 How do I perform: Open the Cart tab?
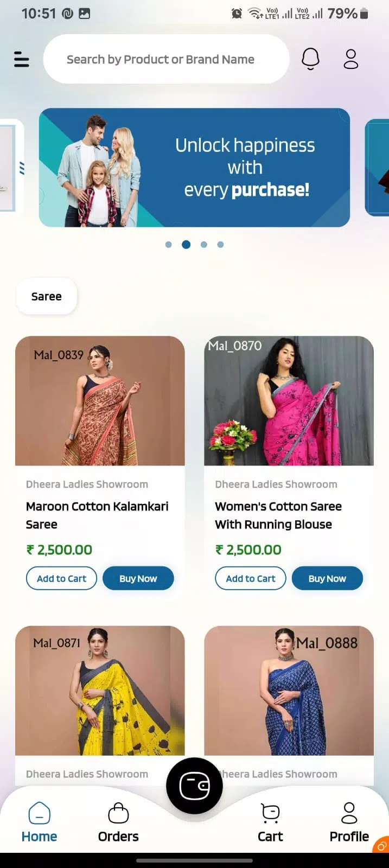pyautogui.click(x=270, y=822)
